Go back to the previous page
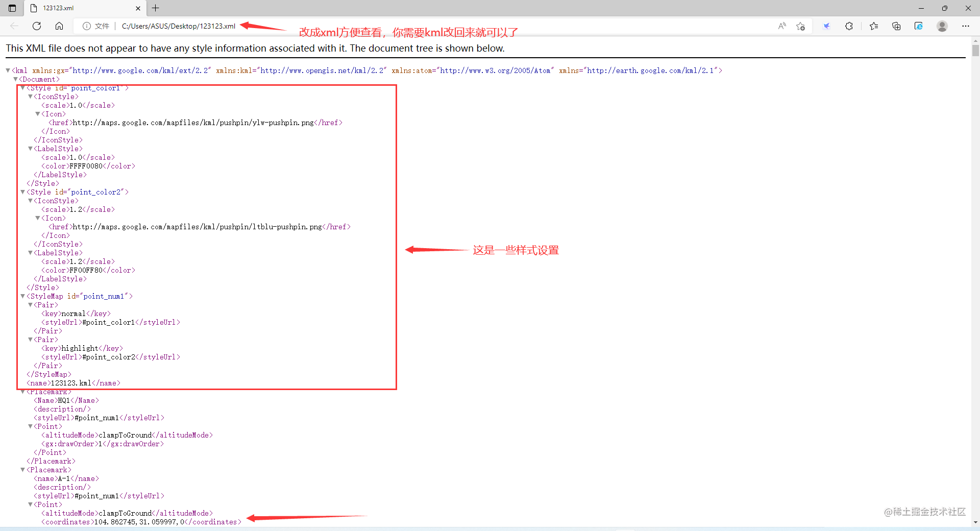The image size is (980, 531). [x=14, y=26]
